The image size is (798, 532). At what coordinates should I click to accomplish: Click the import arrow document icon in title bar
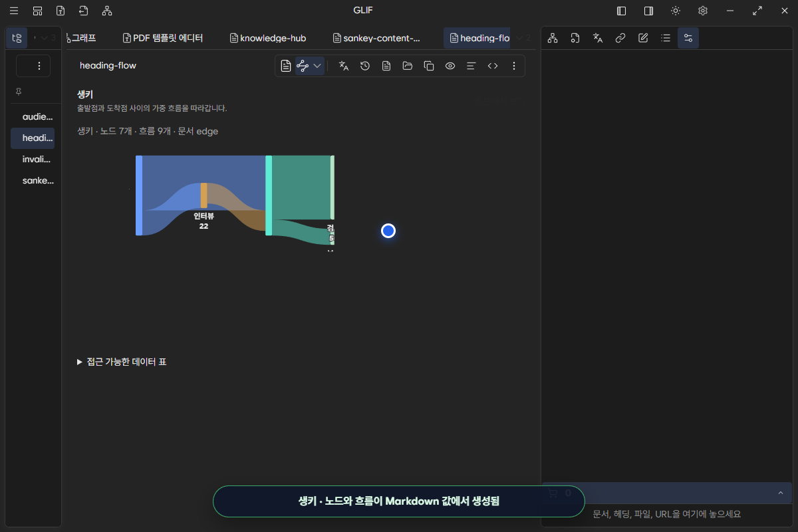click(83, 11)
